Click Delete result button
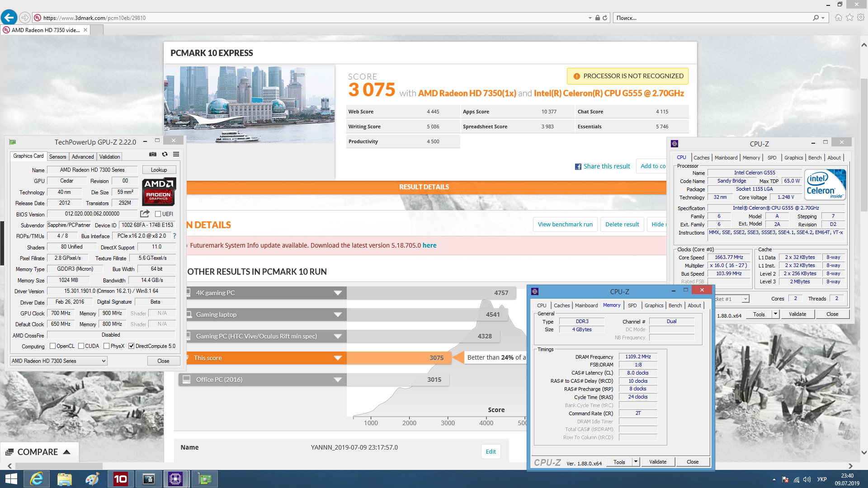Viewport: 868px width, 488px height. pos(622,225)
